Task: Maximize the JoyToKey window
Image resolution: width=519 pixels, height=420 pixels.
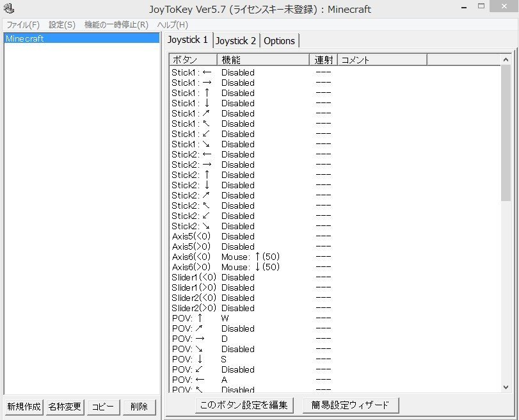Action: [481, 6]
